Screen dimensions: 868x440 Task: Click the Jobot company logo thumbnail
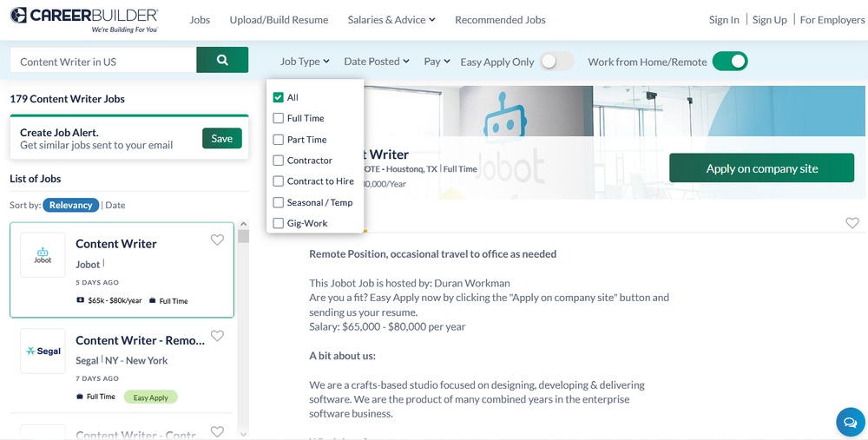pyautogui.click(x=43, y=255)
